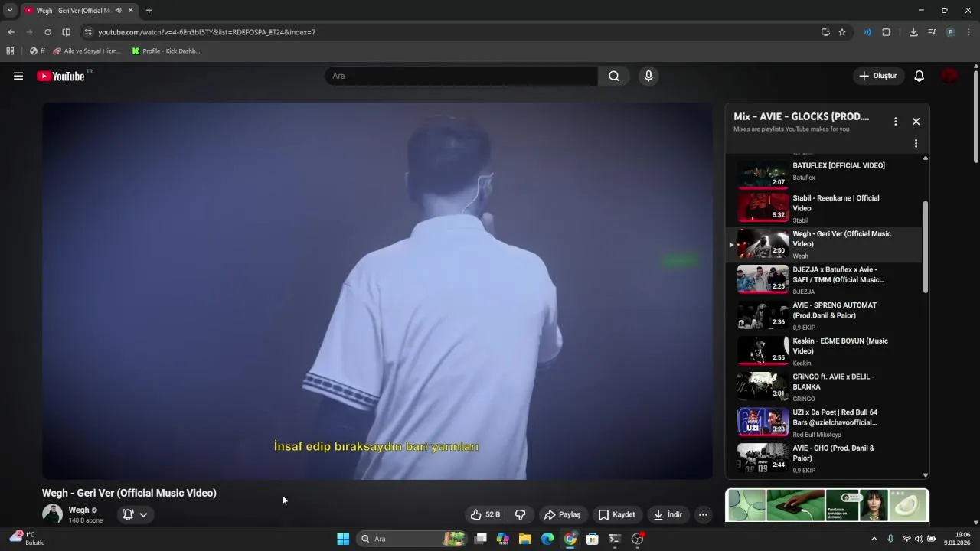
Task: Open the Wegh channel name link
Action: [x=79, y=510]
